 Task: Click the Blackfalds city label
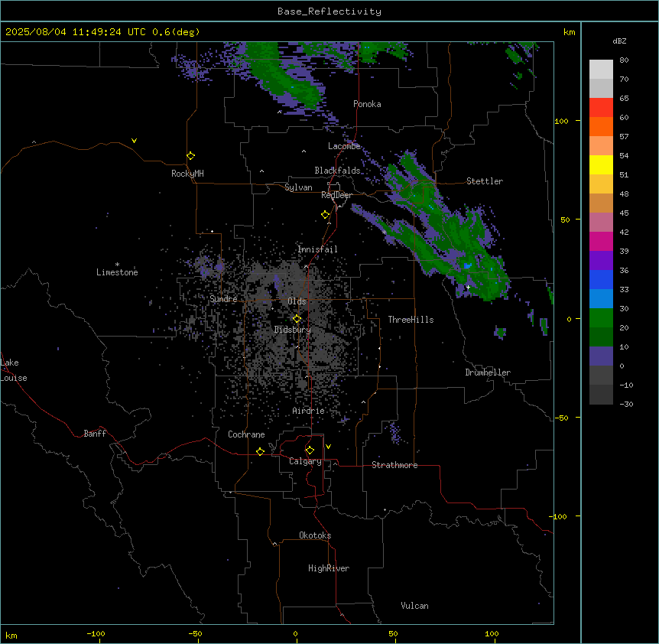337,171
